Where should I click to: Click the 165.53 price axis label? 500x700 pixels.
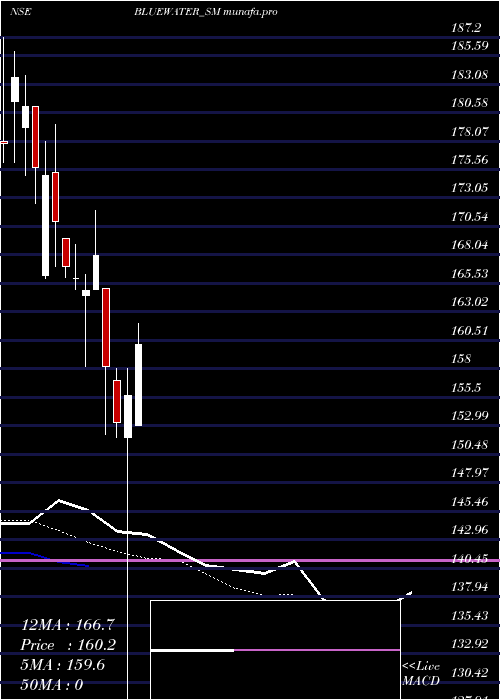tap(470, 273)
